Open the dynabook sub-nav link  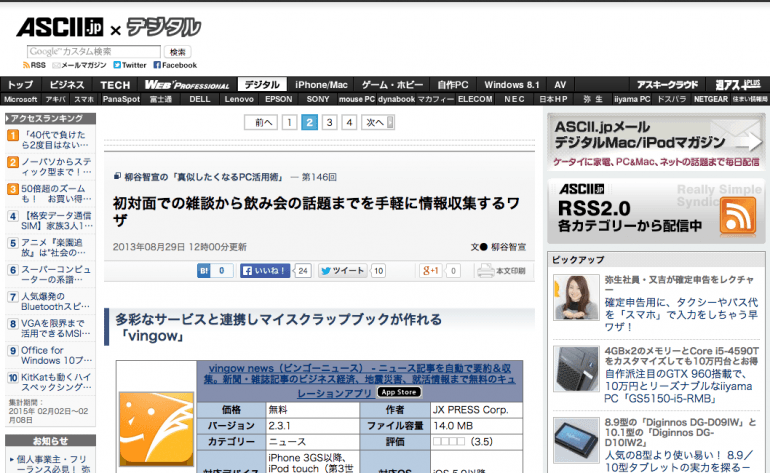[396, 99]
